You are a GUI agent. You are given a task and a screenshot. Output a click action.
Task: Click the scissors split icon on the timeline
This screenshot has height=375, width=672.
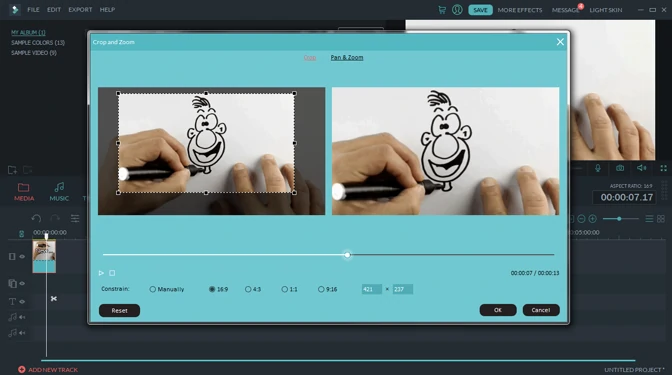54,298
